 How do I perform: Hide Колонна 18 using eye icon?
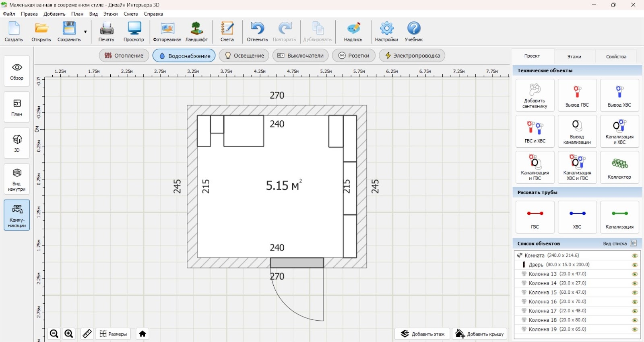[x=635, y=320]
